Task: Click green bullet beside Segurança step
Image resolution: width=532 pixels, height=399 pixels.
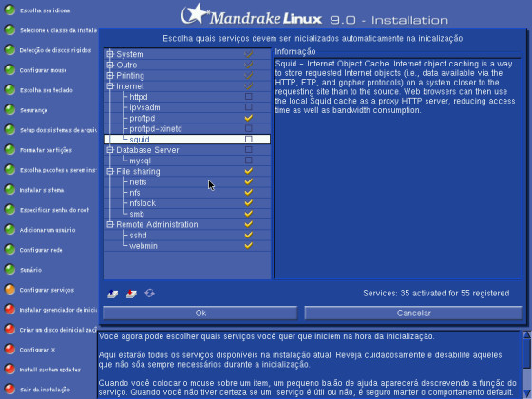Action: click(x=9, y=110)
